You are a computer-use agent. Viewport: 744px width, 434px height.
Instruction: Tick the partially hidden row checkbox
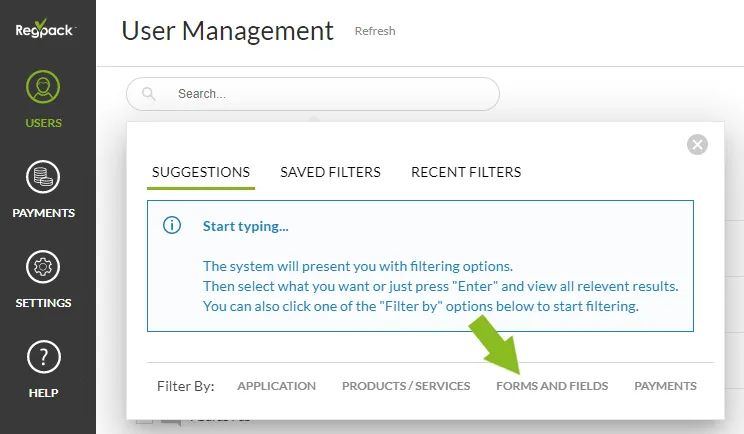[x=144, y=421]
